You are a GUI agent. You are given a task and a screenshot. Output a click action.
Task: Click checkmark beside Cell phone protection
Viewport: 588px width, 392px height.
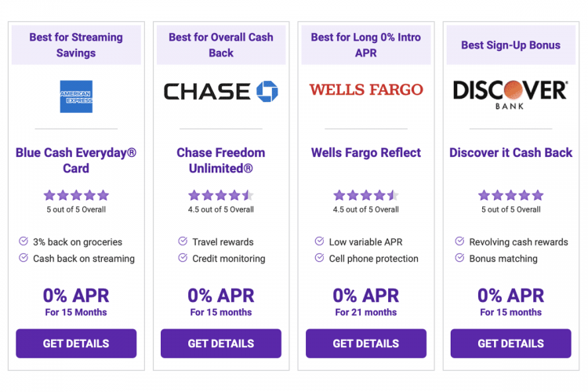(319, 258)
